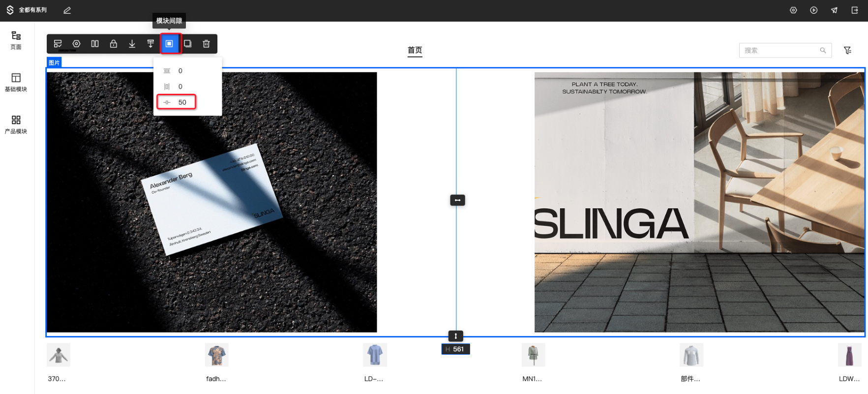Click the lock icon in module toolbar
Viewport: 868px width, 394px height.
click(x=114, y=44)
